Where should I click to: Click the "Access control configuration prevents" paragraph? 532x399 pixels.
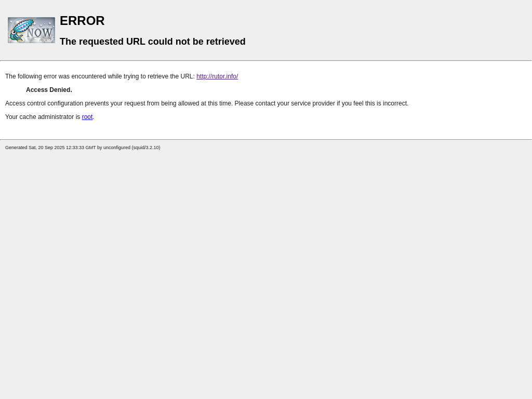click(104, 103)
